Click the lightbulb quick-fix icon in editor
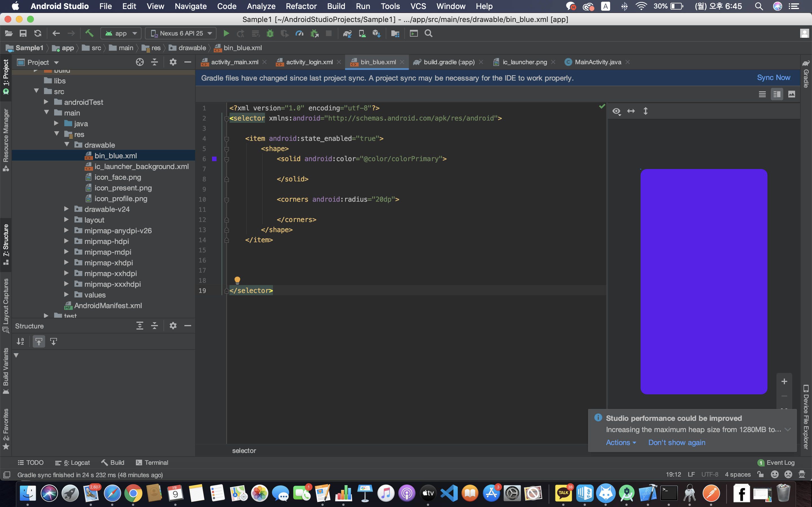The image size is (812, 507). [x=237, y=280]
